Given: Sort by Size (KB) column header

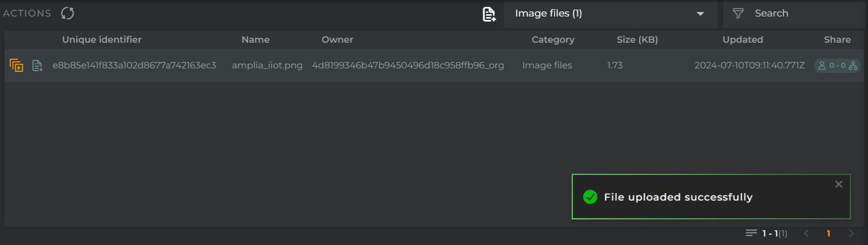Looking at the screenshot, I should pyautogui.click(x=637, y=39).
